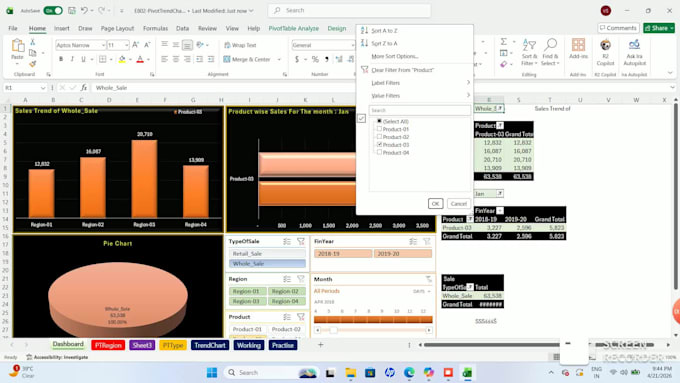This screenshot has height=383, width=680.
Task: Click the Format Painter brush icon
Action: [x=33, y=64]
